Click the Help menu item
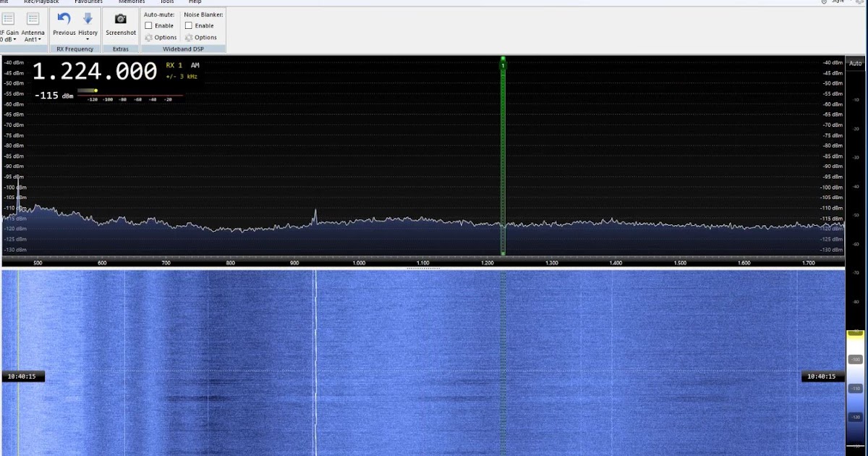The image size is (868, 456). [x=195, y=2]
